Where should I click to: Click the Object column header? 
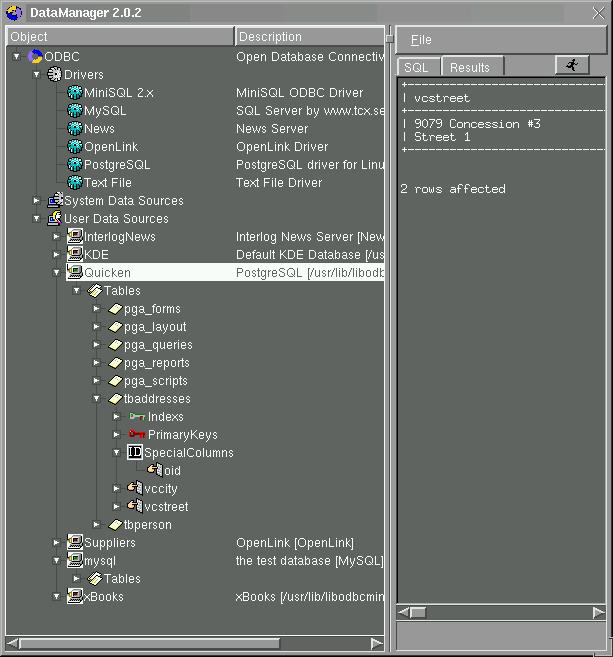point(120,36)
